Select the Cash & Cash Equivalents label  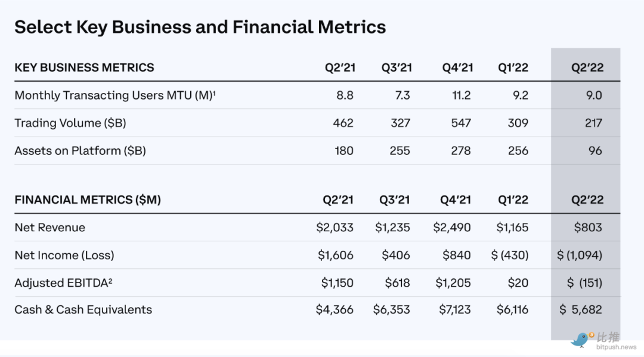(83, 310)
